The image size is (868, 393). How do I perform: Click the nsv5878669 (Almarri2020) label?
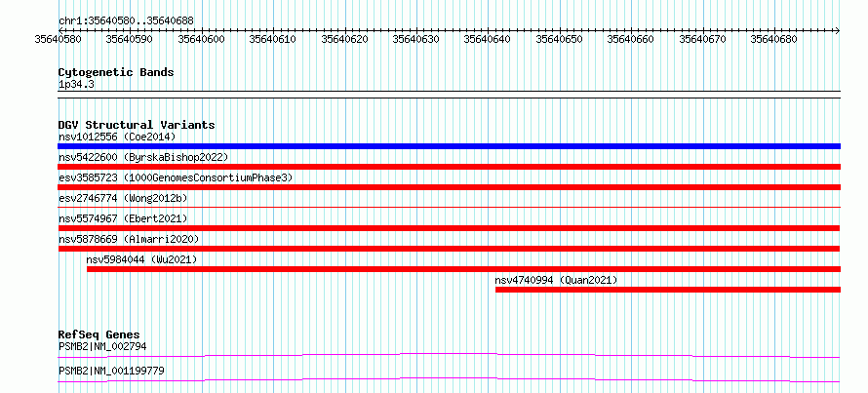coord(129,239)
